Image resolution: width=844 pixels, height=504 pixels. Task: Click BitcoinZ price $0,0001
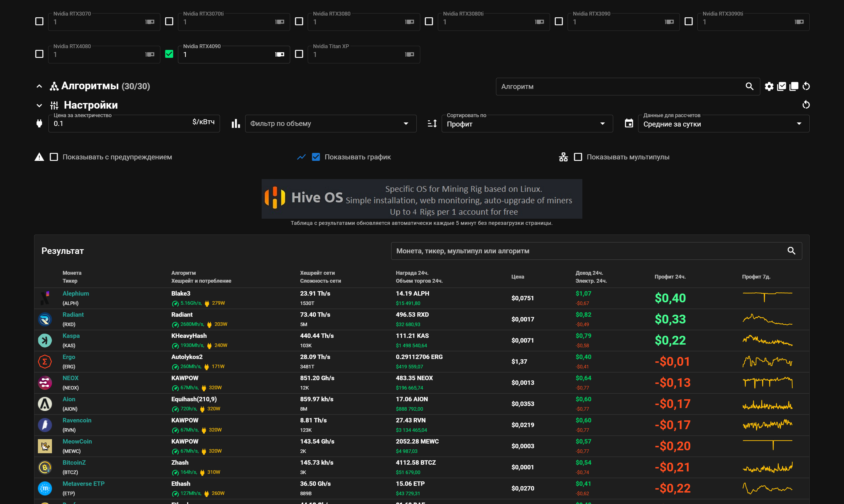522,467
